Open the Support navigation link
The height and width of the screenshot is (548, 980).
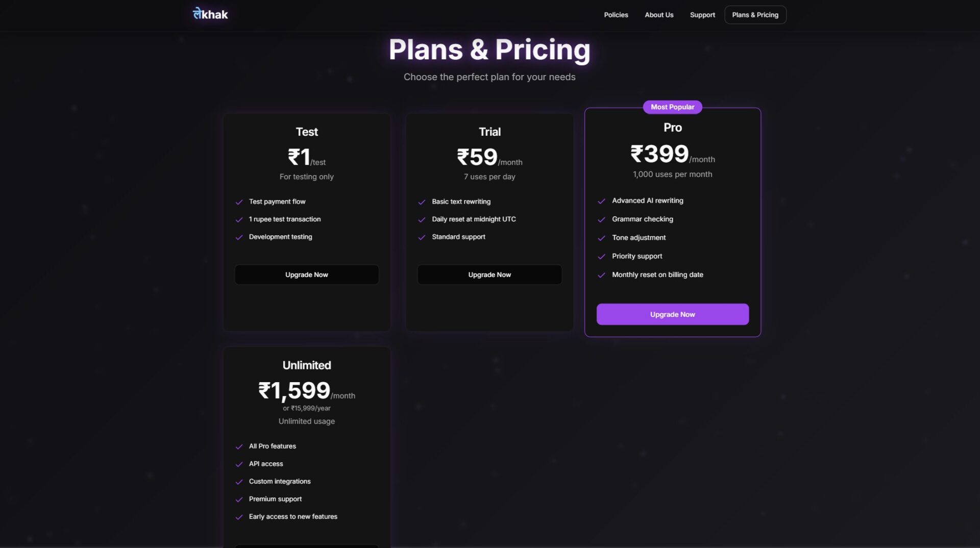tap(702, 15)
